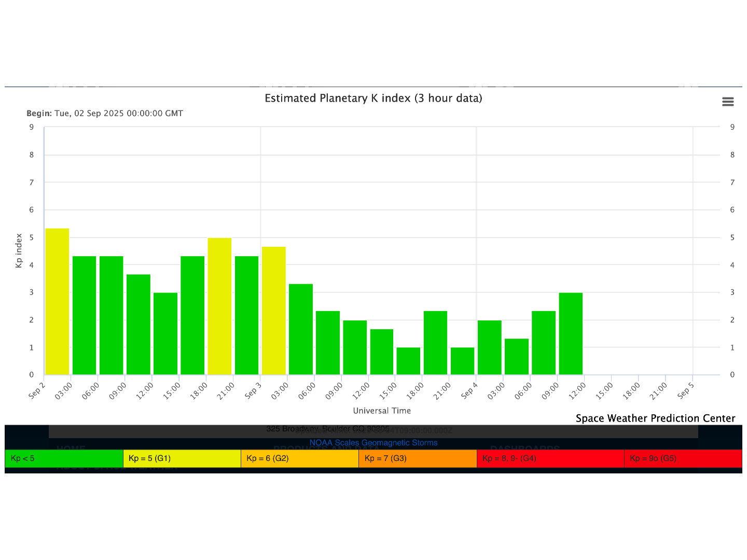Select the Kp 3 bar starting Sep 2 12:00
The image size is (747, 560).
(x=165, y=333)
